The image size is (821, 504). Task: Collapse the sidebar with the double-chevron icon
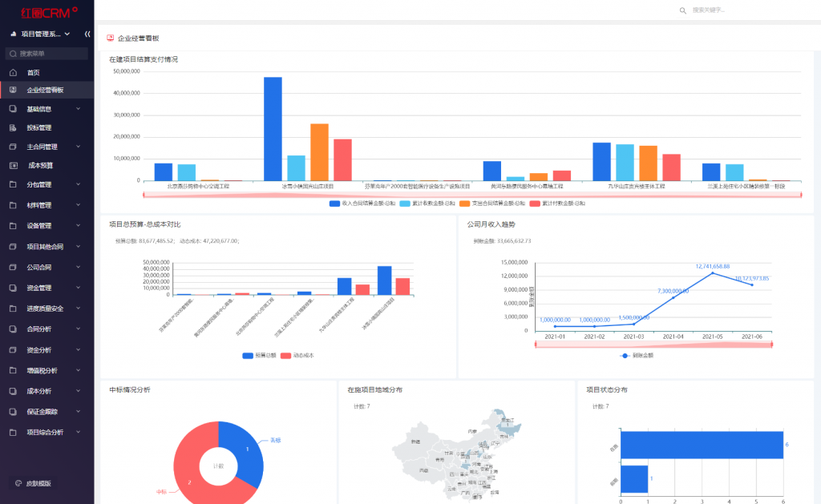pos(87,34)
